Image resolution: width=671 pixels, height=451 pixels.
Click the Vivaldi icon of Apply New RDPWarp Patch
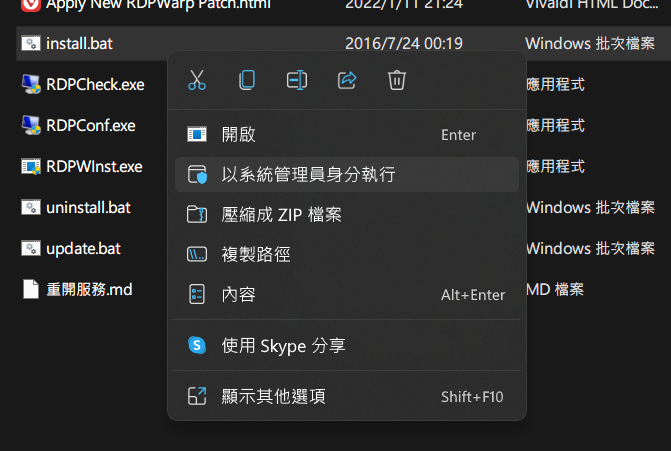pyautogui.click(x=31, y=4)
